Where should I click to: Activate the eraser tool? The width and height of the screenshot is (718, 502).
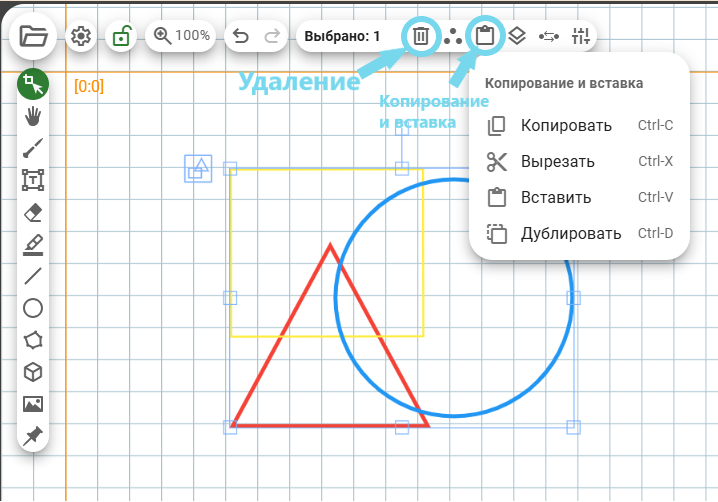pos(33,212)
